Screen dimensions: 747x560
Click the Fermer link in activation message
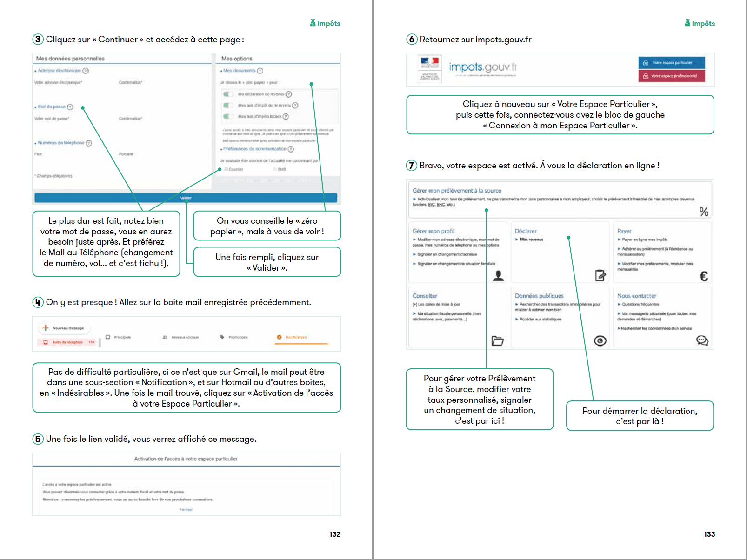coord(186,510)
